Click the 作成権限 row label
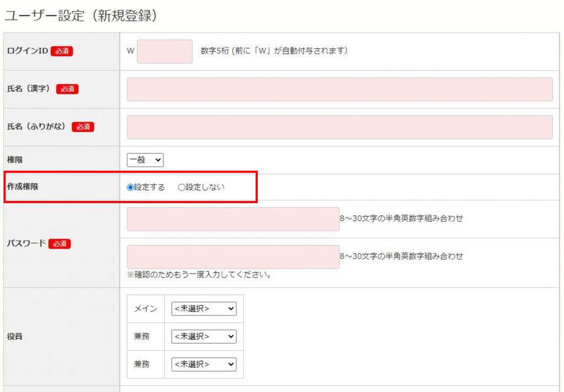Viewport: 564px width, 392px height. [23, 187]
